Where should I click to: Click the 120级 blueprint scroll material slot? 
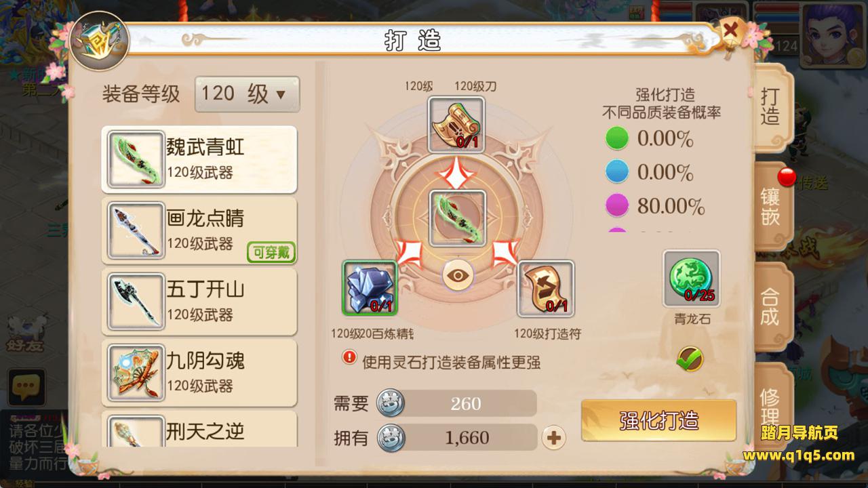[456, 125]
